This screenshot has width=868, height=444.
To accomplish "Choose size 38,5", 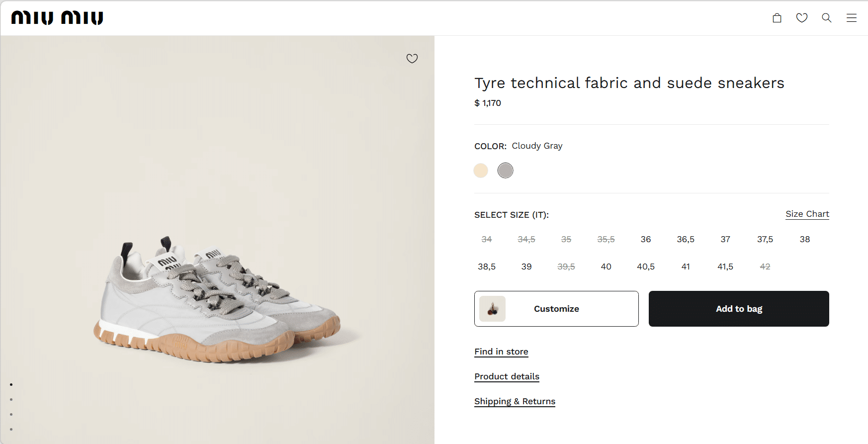I will [487, 267].
